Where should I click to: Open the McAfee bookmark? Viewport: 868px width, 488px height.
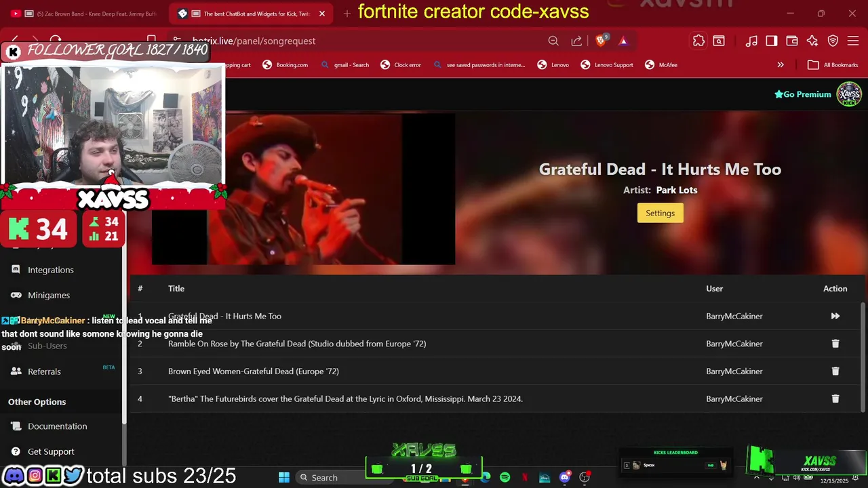[661, 65]
